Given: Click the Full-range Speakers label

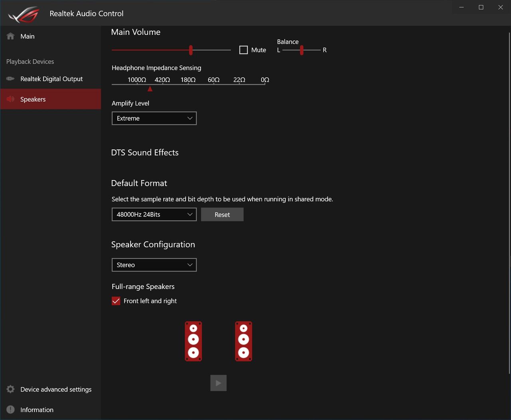Looking at the screenshot, I should point(143,287).
